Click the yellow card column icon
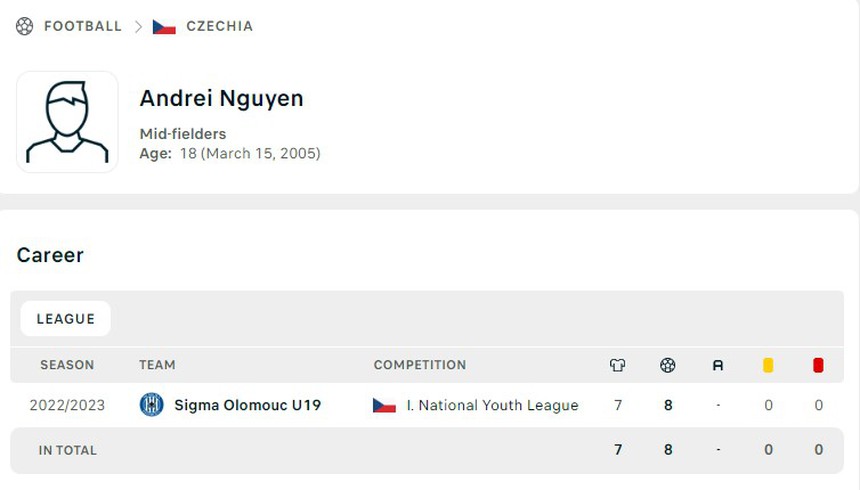Screen dimensions: 860x490 pos(768,365)
